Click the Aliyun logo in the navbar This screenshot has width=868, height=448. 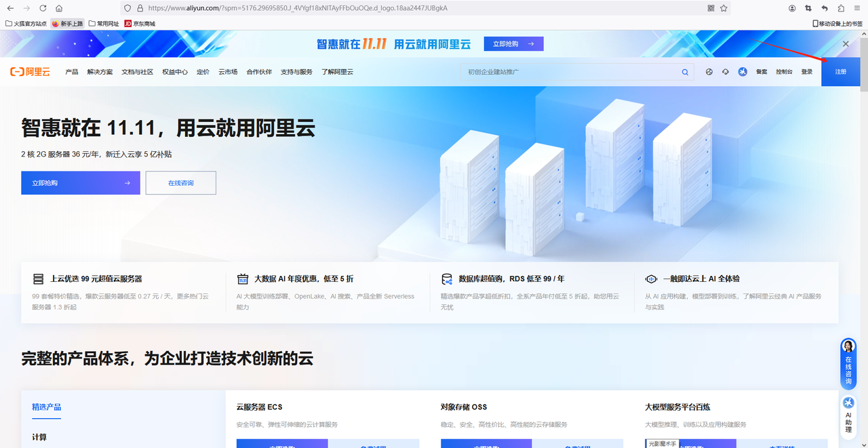[30, 72]
